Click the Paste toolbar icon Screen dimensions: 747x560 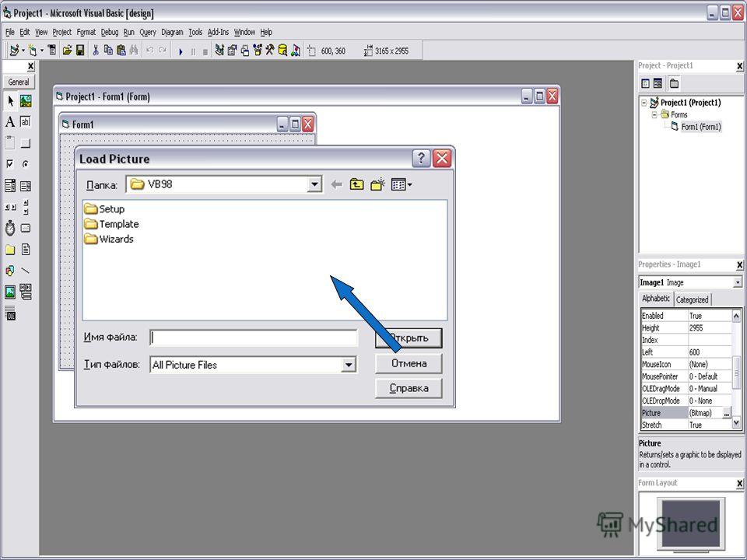pos(121,50)
